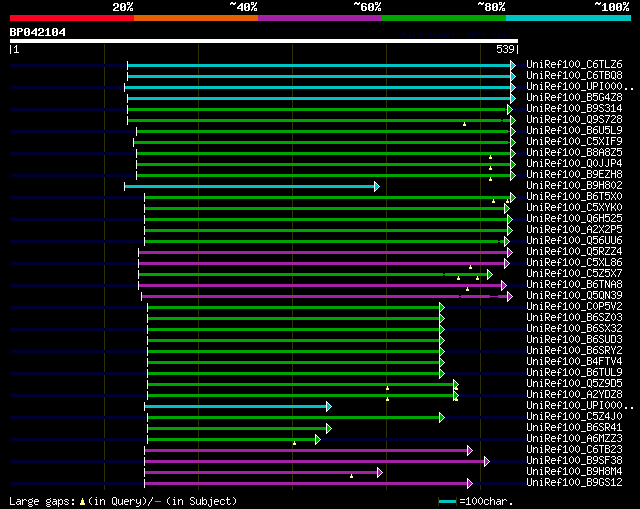Click the cyan alignment bar for C6TLZ6
This screenshot has width=640, height=509.
pyautogui.click(x=319, y=65)
